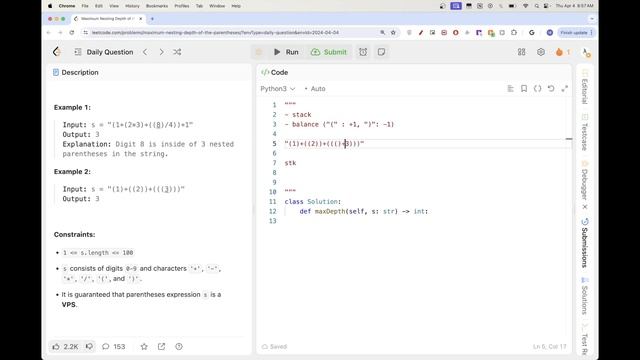View the streak flame counter
This screenshot has width=640, height=360.
[x=563, y=52]
